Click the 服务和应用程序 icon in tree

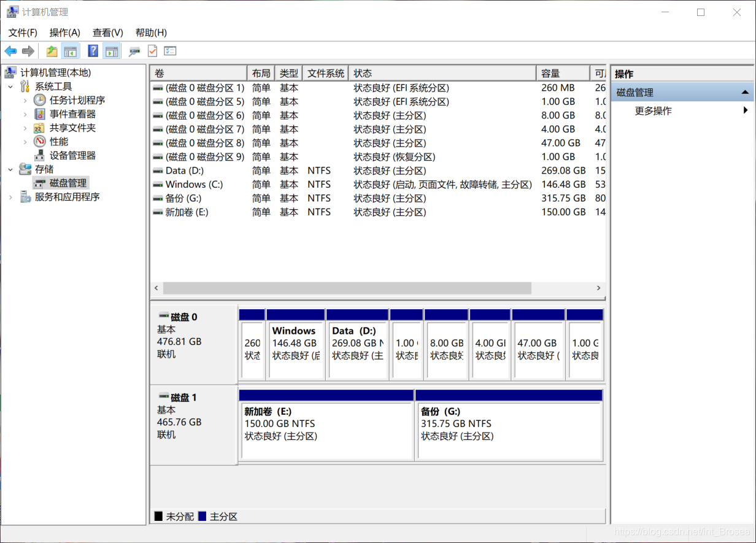25,196
